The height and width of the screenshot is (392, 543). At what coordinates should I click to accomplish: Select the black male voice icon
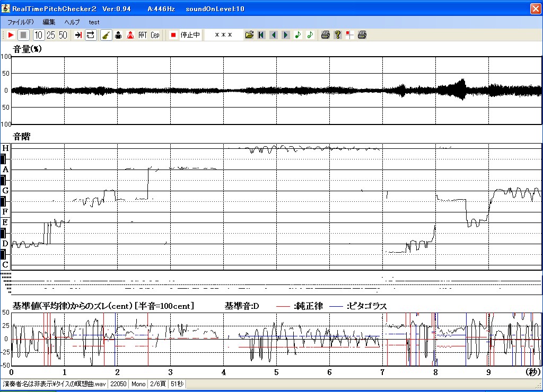118,35
